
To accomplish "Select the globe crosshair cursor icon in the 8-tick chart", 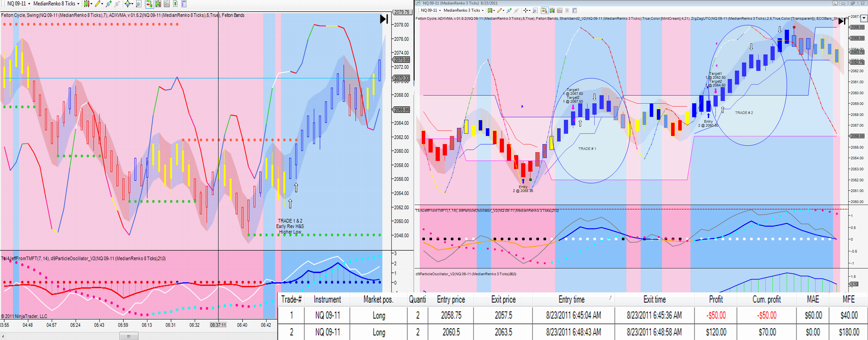I will (x=128, y=4).
